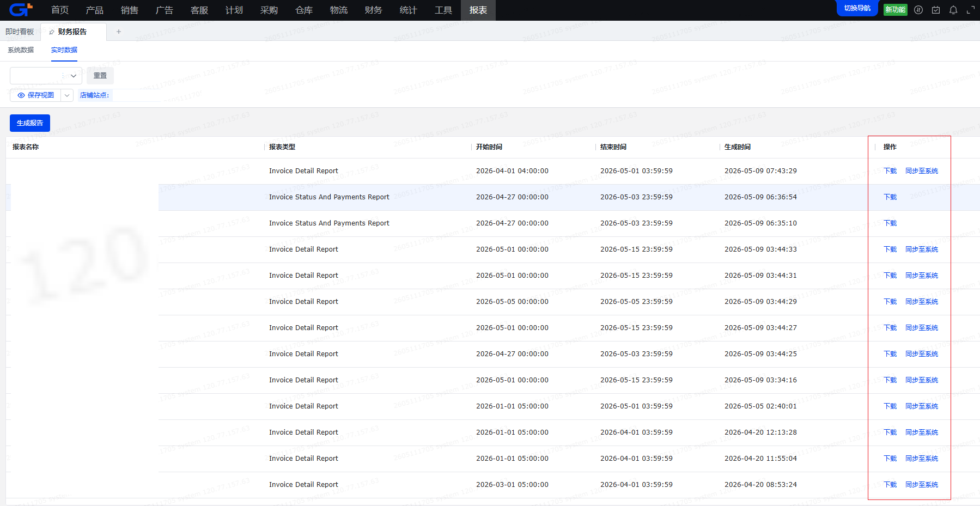The height and width of the screenshot is (506, 980).
Task: Click the 切换导航 button
Action: coord(857,8)
